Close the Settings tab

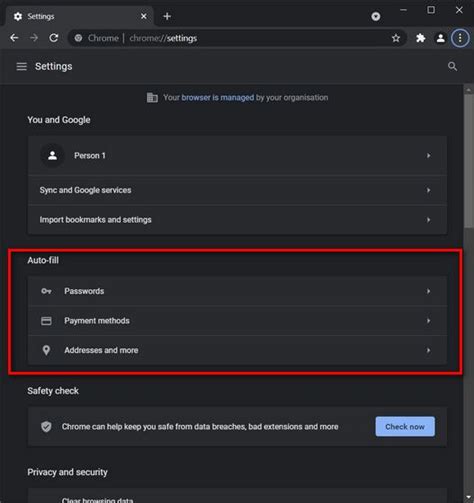tap(144, 16)
